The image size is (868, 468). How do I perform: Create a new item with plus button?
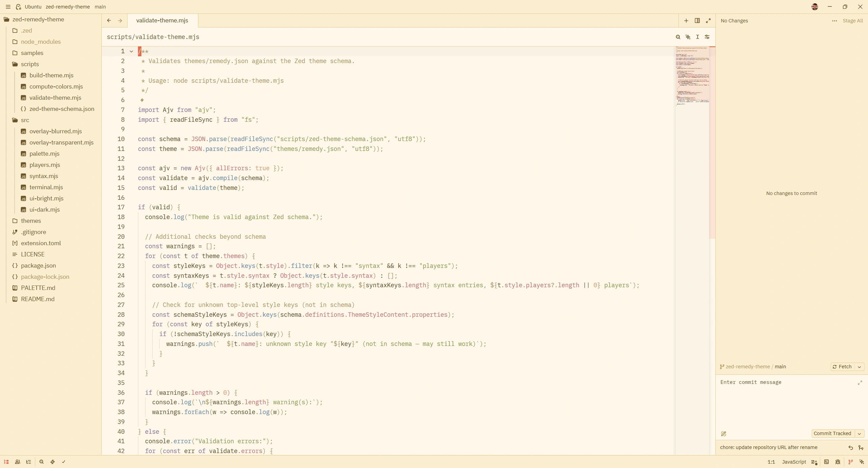coord(686,21)
